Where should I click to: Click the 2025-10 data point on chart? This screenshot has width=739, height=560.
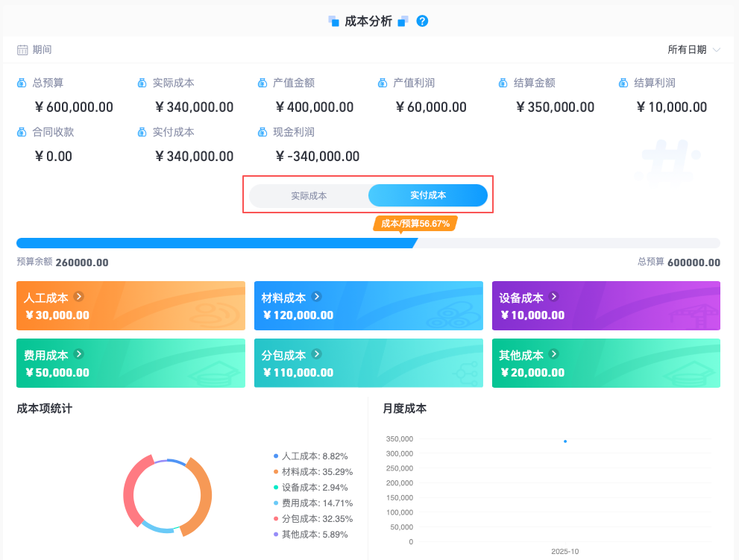[565, 441]
